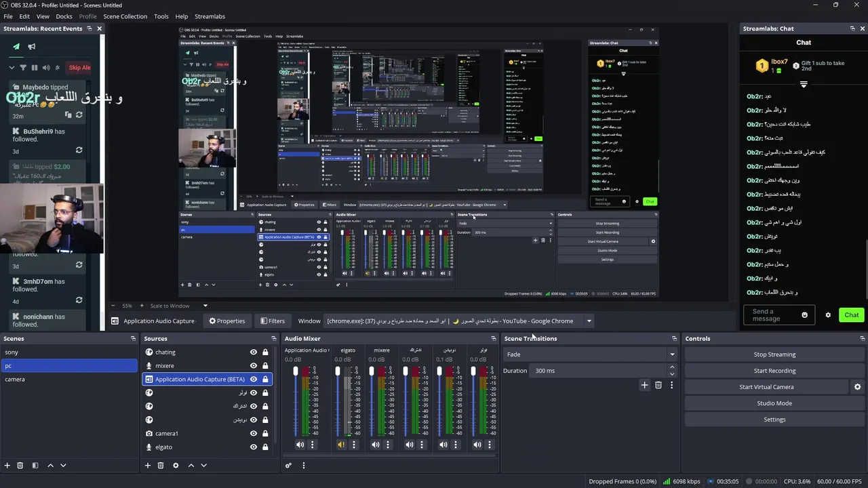Open source Filters button

coord(272,321)
